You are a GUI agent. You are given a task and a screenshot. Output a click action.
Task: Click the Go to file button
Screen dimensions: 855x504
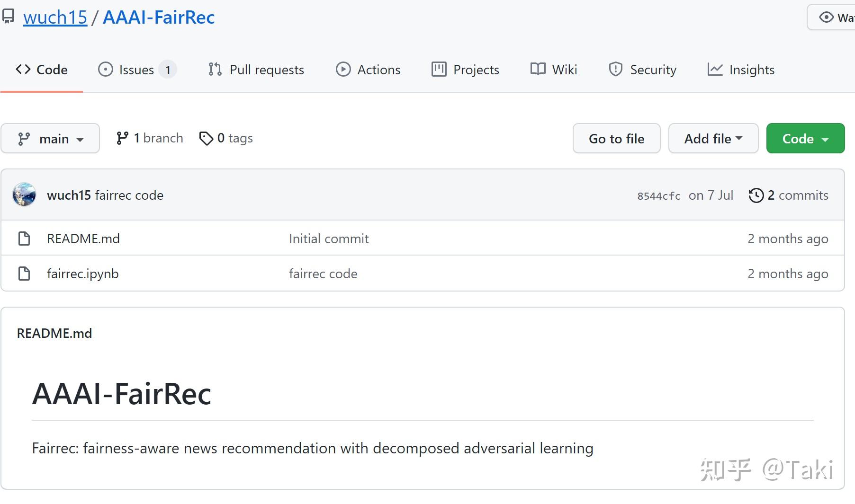617,138
